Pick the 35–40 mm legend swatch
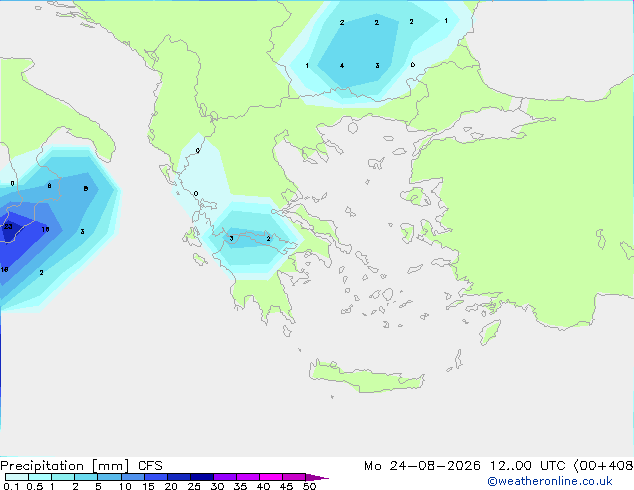This screenshot has width=634, height=490. [x=247, y=477]
